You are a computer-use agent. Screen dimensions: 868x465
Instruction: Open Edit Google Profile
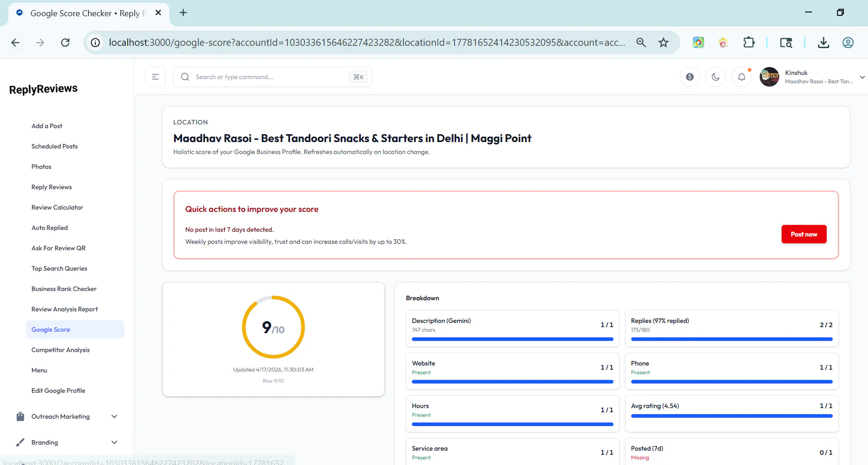[x=58, y=391]
